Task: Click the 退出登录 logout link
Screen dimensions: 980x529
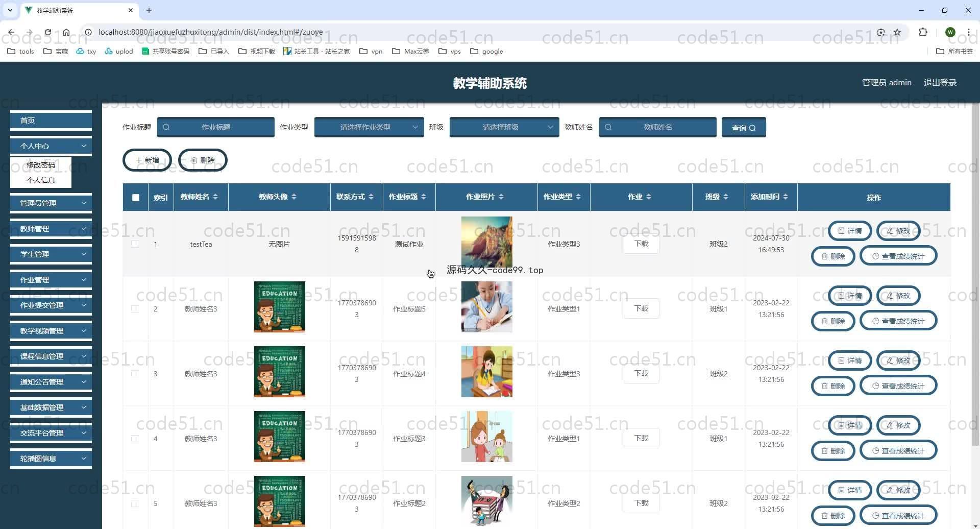Action: pos(940,83)
